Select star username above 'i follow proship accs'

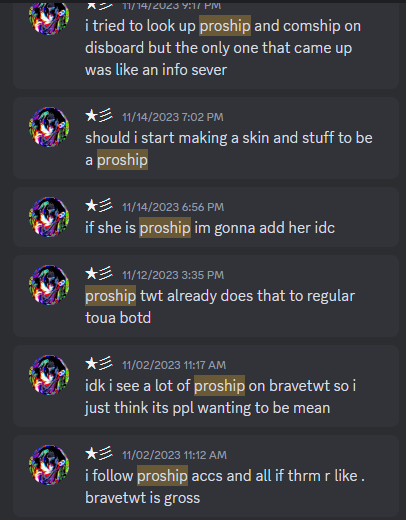point(99,454)
